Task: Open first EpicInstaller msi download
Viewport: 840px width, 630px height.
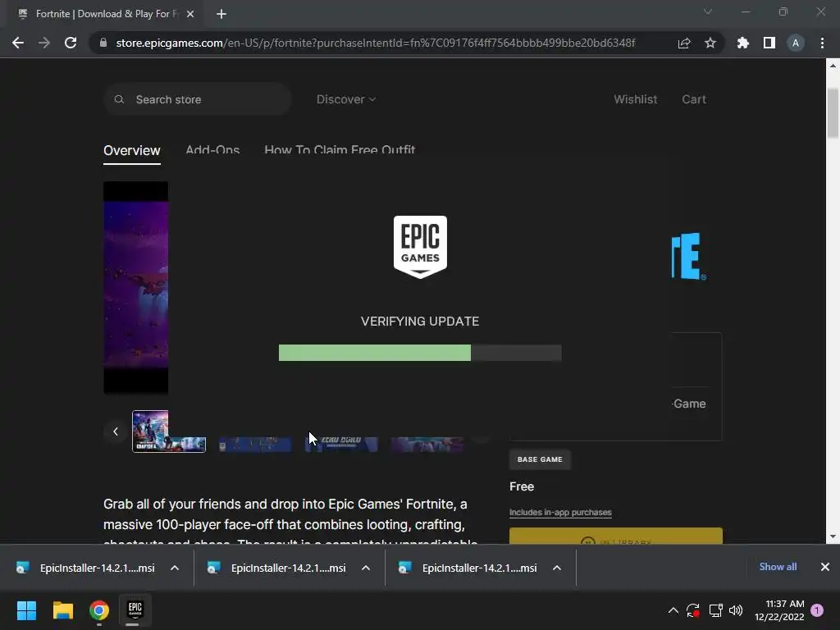Action: point(87,568)
